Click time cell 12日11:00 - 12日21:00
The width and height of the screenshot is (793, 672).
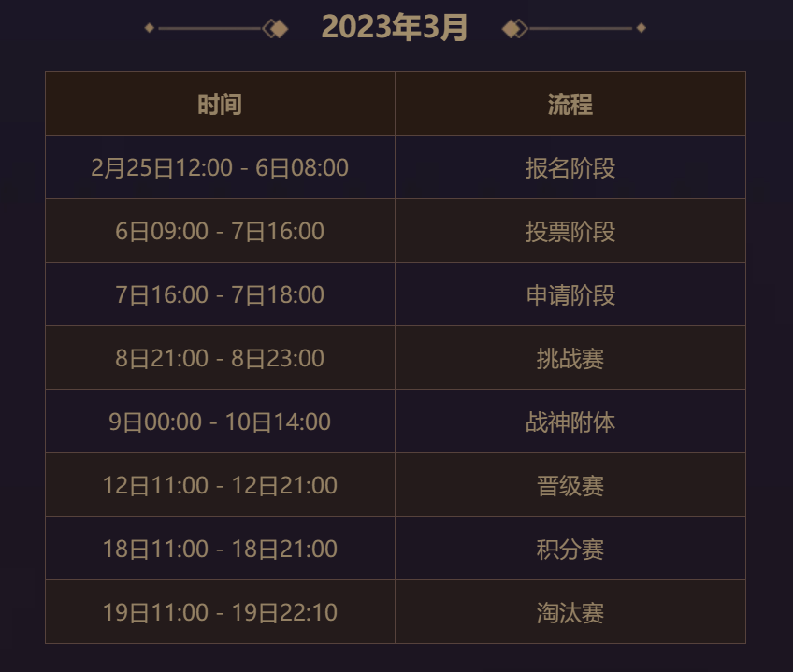point(220,485)
